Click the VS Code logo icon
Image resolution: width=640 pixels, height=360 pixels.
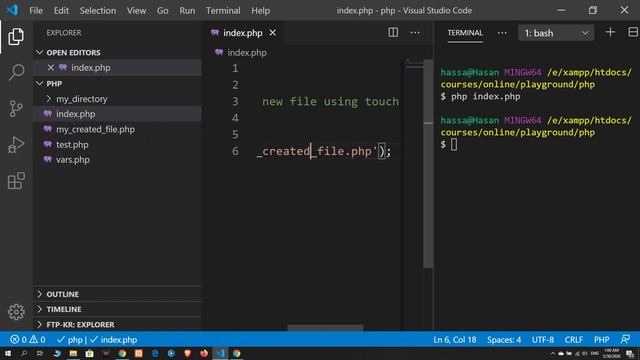(x=12, y=10)
